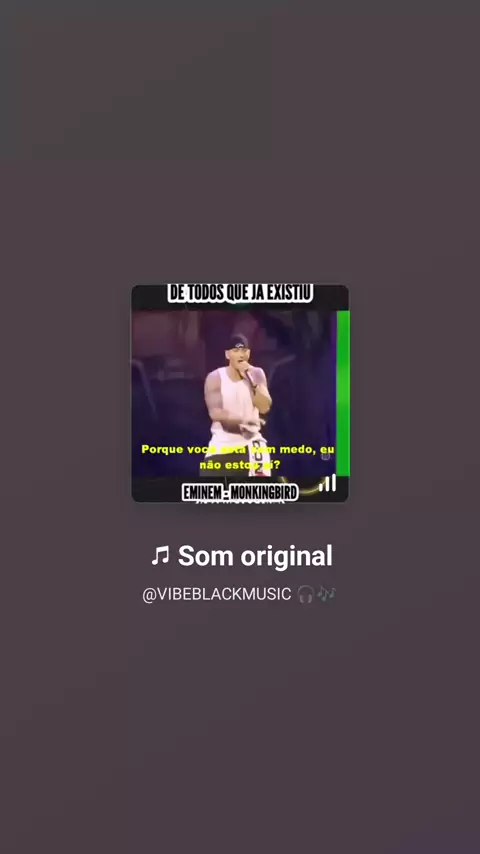Tap the performer's black cap

(238, 342)
